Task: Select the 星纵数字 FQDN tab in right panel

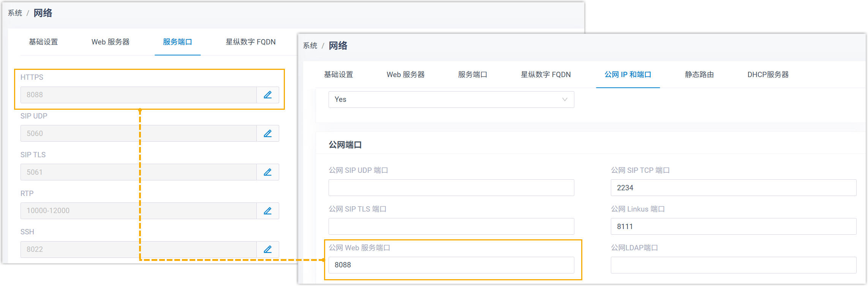Action: [x=545, y=75]
